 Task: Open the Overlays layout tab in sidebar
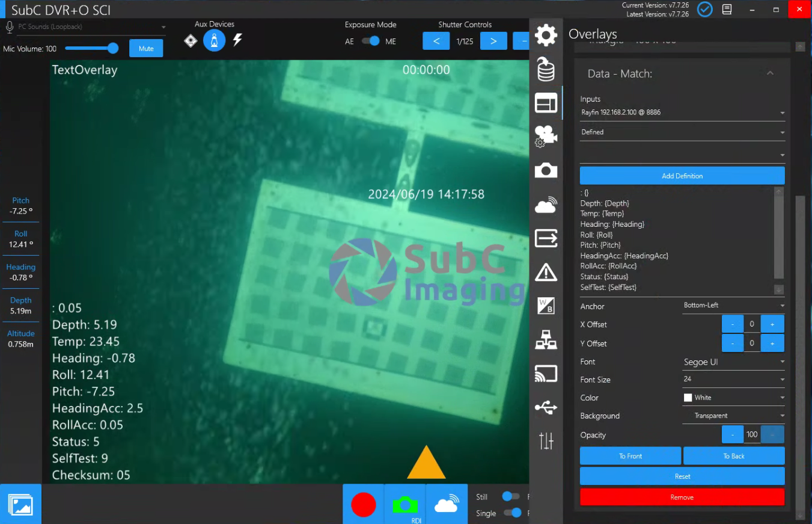tap(546, 103)
